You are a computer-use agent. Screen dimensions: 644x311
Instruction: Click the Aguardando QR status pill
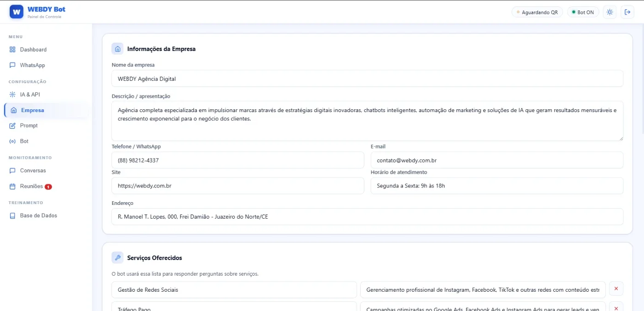tap(537, 12)
